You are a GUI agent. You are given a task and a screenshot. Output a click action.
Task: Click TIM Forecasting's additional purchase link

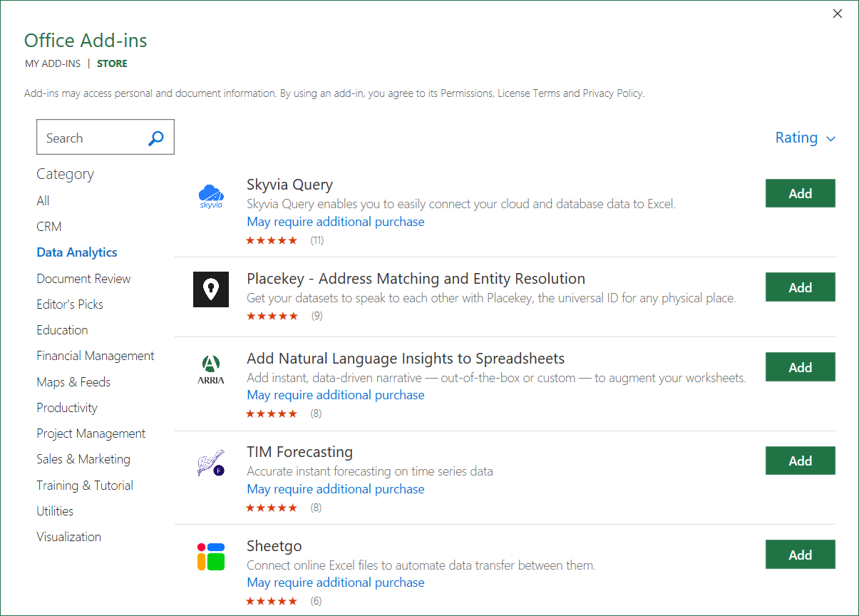click(336, 489)
